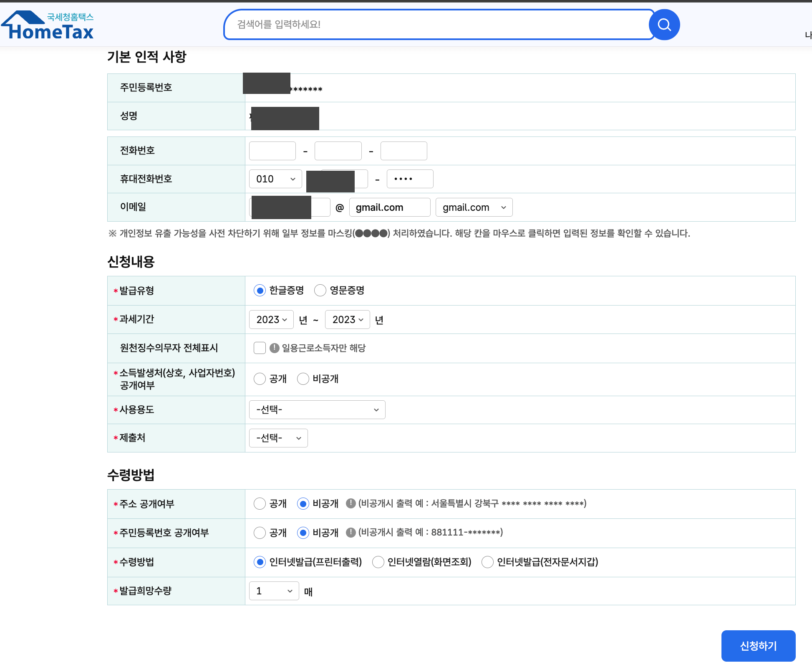Select the 영문증명 radio option
The height and width of the screenshot is (662, 812).
coord(320,290)
